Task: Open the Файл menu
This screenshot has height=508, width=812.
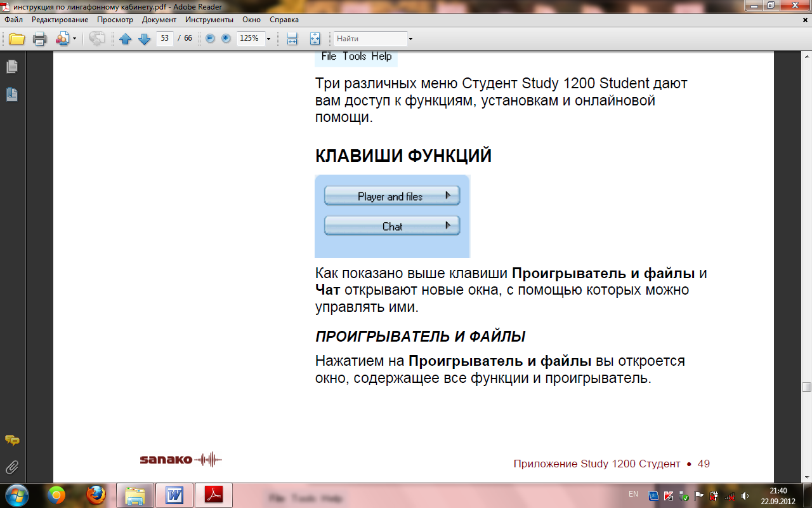Action: 13,20
